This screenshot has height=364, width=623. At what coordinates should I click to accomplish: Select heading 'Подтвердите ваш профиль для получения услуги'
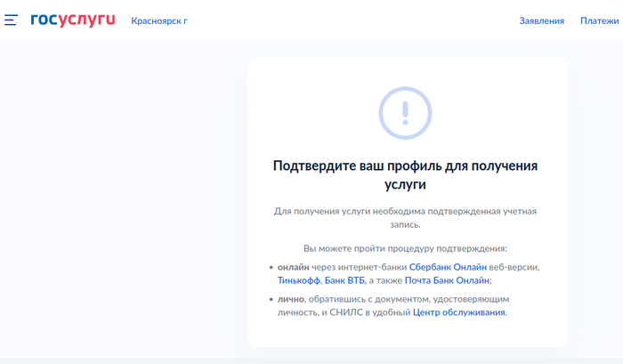(x=405, y=174)
